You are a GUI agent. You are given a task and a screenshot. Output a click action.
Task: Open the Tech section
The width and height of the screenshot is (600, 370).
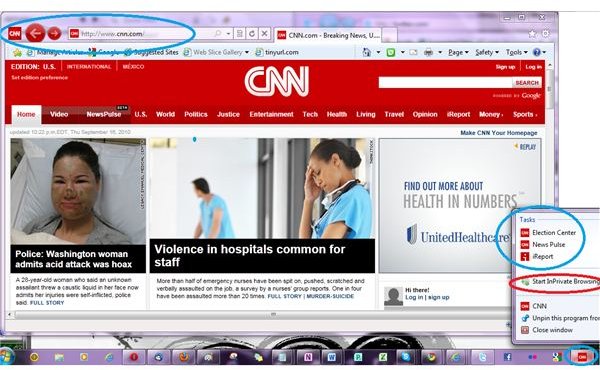click(310, 114)
